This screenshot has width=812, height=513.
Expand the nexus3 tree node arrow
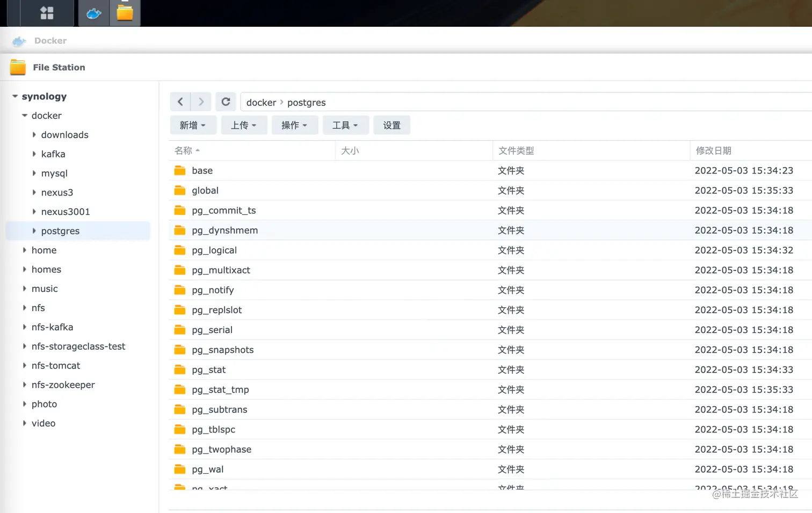point(34,192)
